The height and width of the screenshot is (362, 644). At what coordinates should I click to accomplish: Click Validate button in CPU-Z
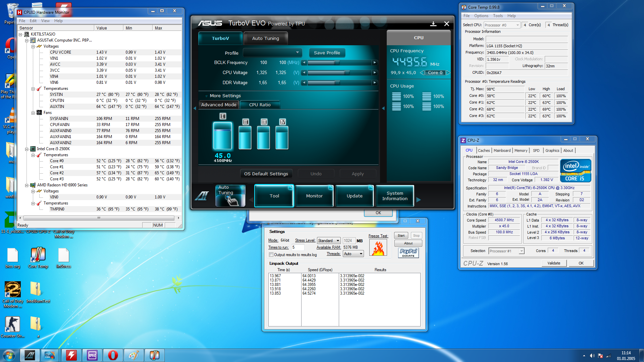pos(554,263)
